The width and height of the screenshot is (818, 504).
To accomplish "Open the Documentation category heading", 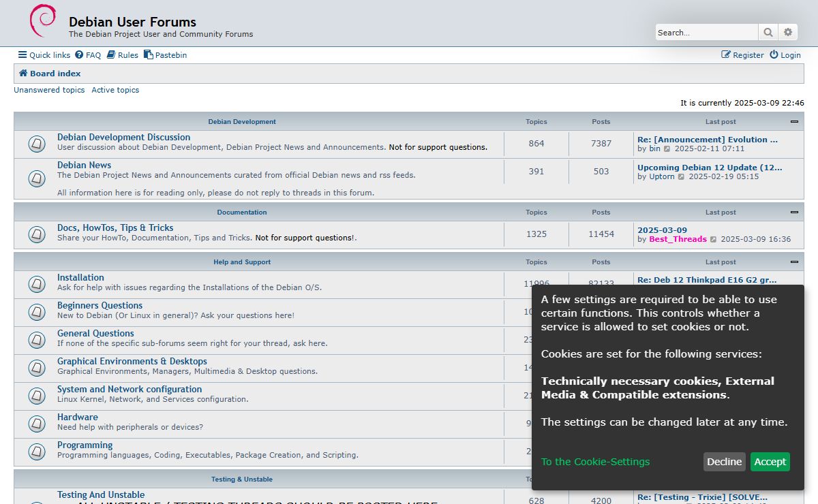I will [242, 212].
